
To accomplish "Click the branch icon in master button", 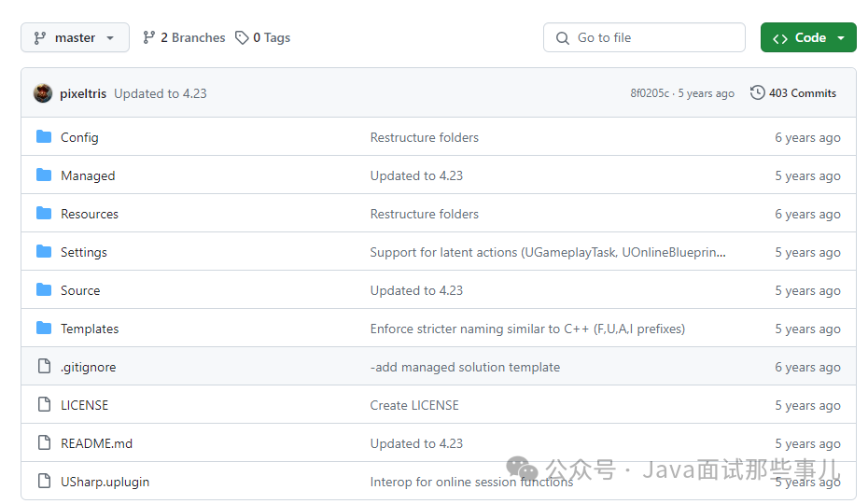I will point(39,37).
